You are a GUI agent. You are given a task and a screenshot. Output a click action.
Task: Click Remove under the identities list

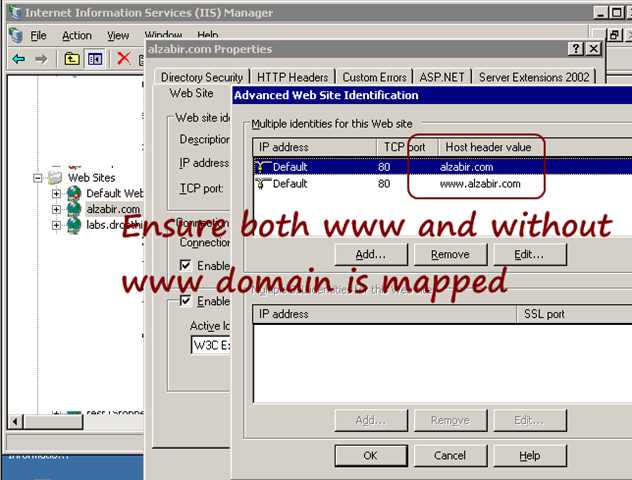pyautogui.click(x=450, y=254)
